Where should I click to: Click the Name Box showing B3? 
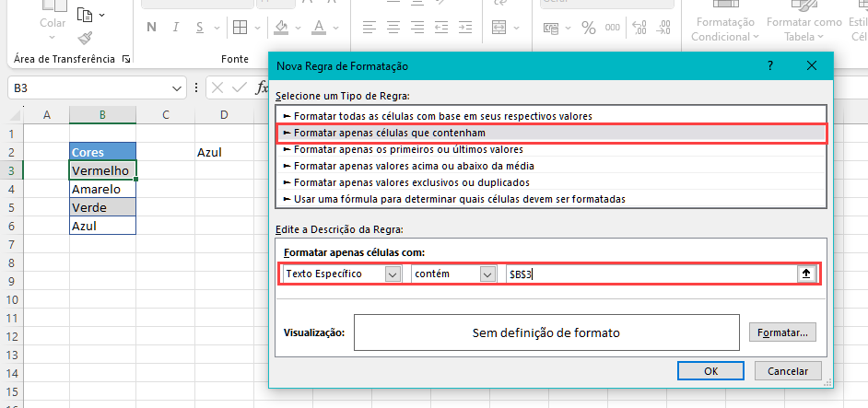click(89, 88)
